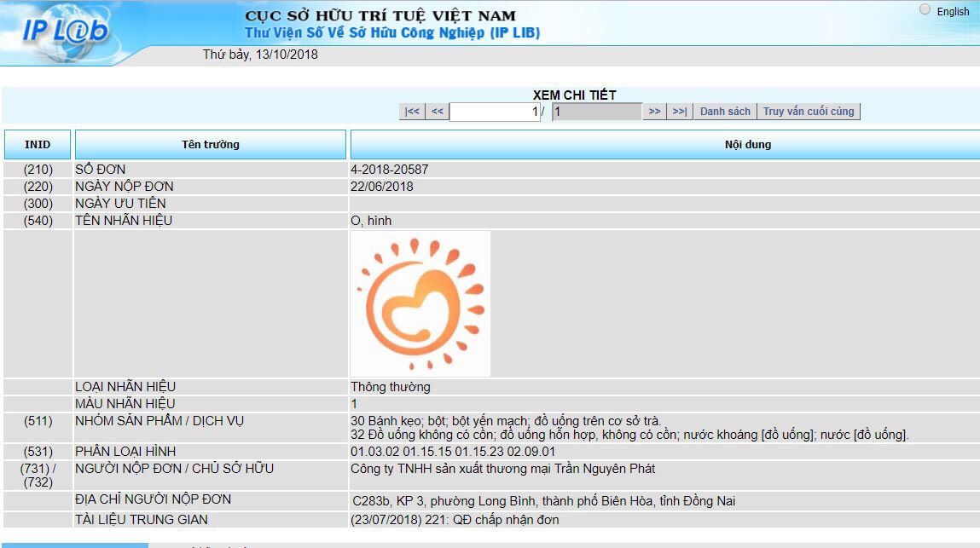Select the filing date "22/06/2018"
The width and height of the screenshot is (980, 548).
coord(386,186)
